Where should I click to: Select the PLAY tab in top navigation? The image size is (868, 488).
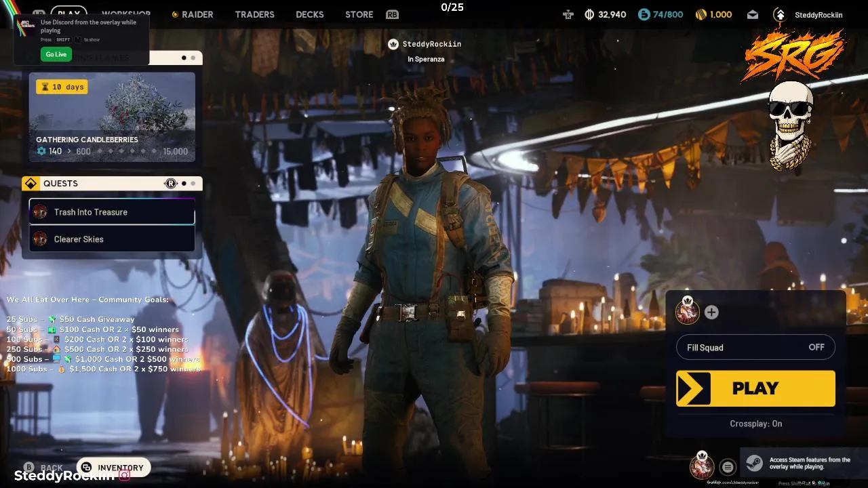click(x=68, y=14)
